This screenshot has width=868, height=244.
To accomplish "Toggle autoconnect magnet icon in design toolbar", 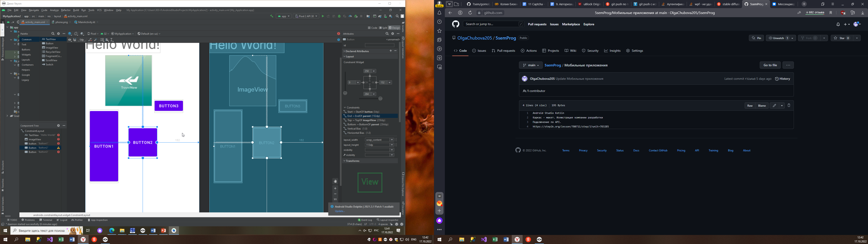I will (x=75, y=40).
